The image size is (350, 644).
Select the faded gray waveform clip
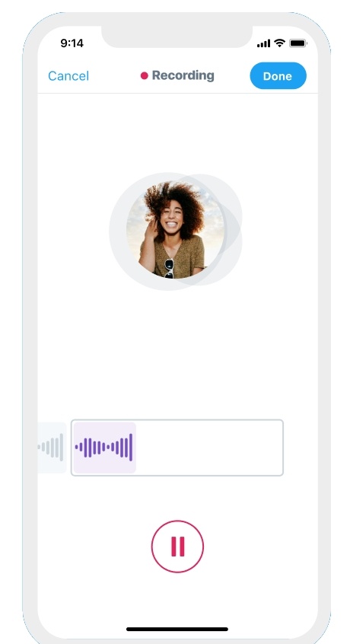tap(52, 448)
